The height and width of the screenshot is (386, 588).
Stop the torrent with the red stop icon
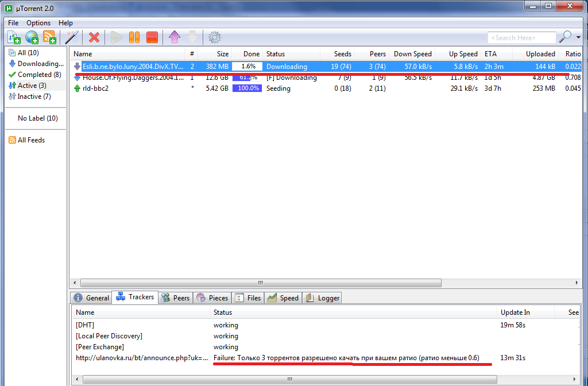(152, 37)
